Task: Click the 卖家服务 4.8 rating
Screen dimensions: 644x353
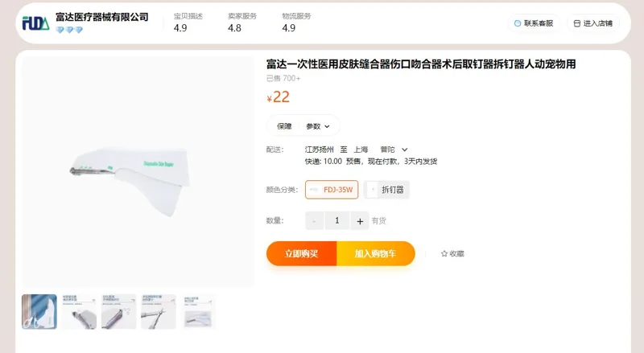Action: click(242, 23)
